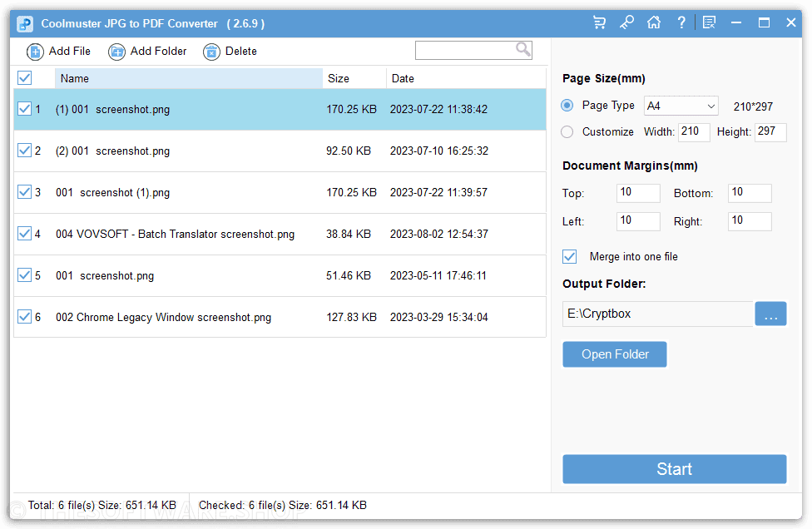This screenshot has width=812, height=529.
Task: Click the Top margin field
Action: click(x=638, y=193)
